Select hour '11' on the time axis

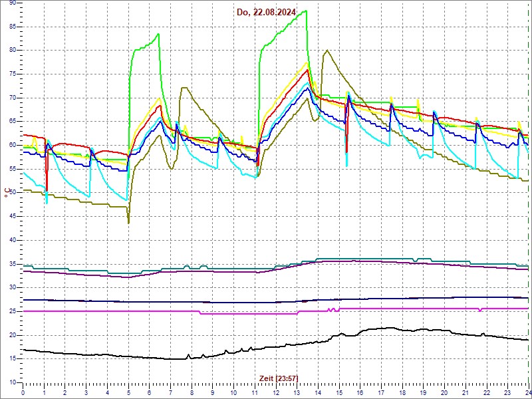255,392
